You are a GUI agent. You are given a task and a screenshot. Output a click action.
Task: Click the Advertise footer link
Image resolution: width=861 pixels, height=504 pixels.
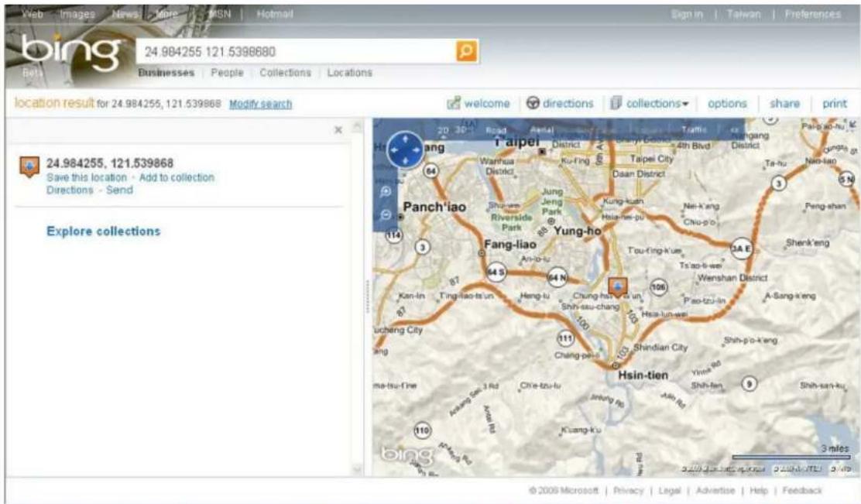coord(715,490)
